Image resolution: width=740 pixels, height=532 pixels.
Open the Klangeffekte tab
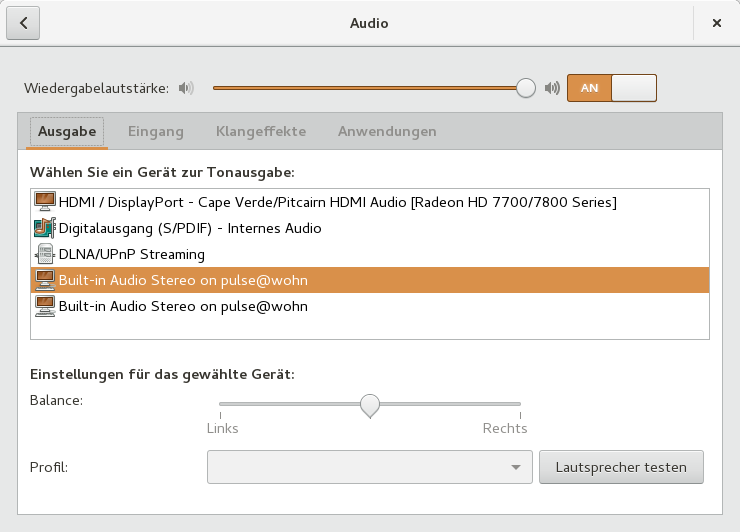(x=261, y=132)
